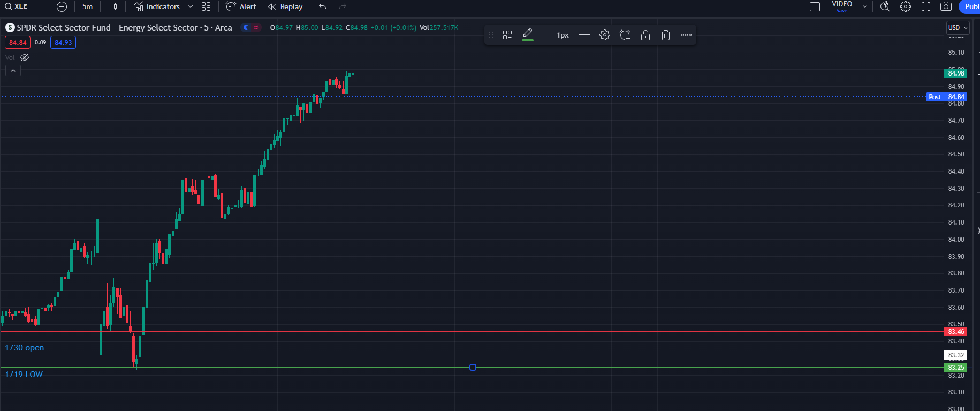The width and height of the screenshot is (980, 411).
Task: Click the SPDR Select Sector Fund title
Action: pyautogui.click(x=124, y=27)
